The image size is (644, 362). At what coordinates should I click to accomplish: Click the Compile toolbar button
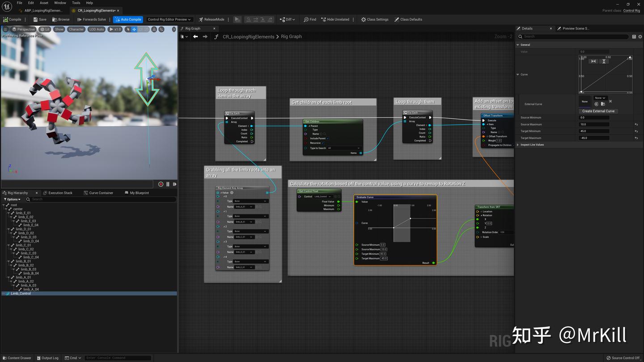point(12,19)
